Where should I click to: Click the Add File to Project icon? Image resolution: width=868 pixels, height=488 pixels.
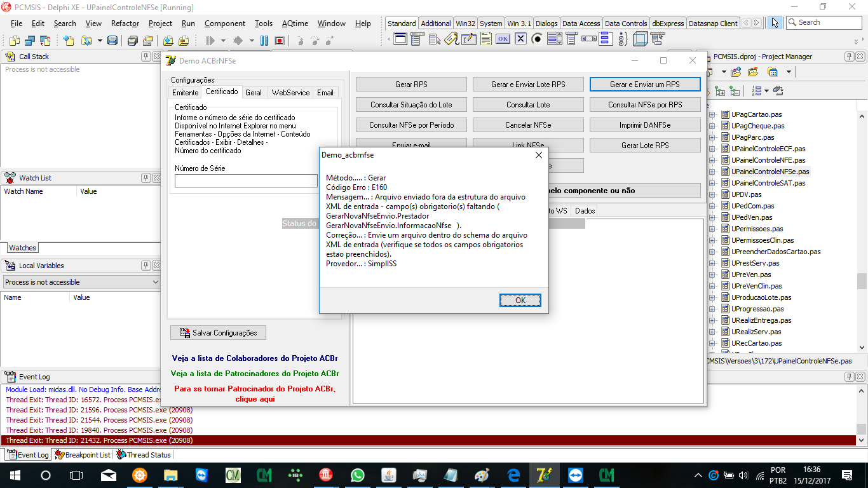[168, 41]
